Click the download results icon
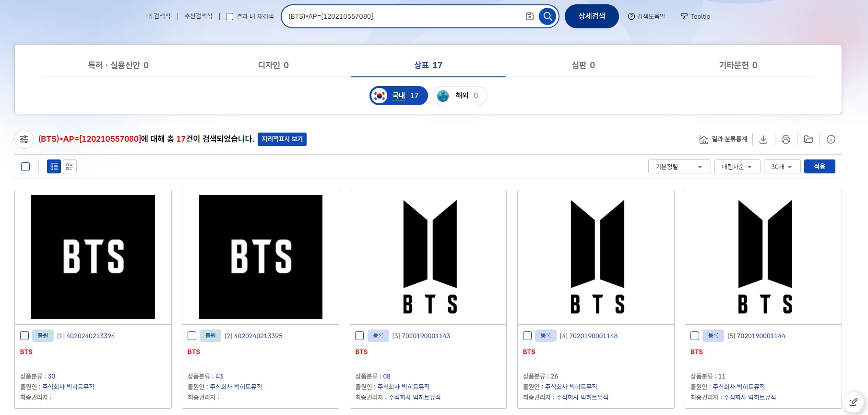This screenshot has width=868, height=415. [x=763, y=139]
